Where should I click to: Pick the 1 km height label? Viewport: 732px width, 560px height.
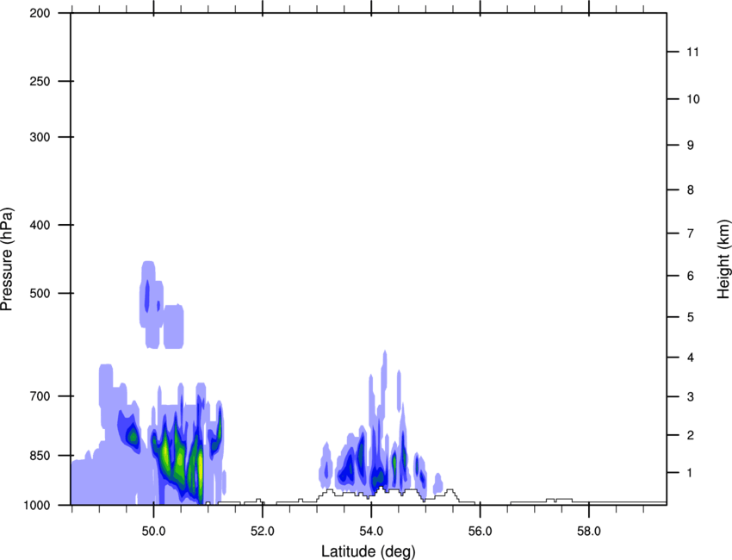tap(691, 473)
